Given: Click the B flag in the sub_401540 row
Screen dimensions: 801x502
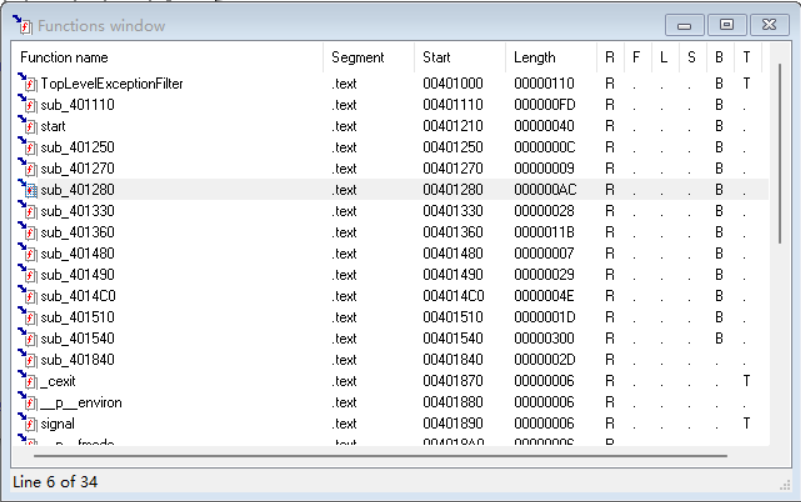Looking at the screenshot, I should point(719,339).
